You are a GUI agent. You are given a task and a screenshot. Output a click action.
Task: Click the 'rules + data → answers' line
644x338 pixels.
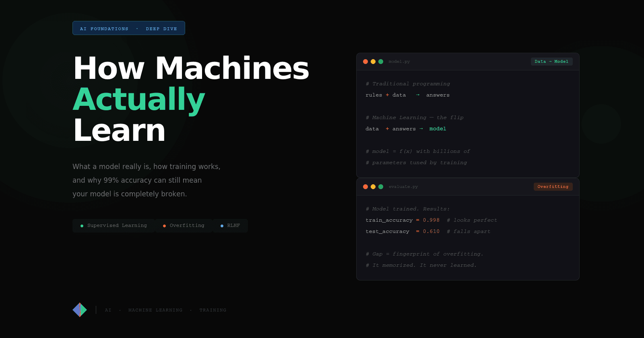click(x=408, y=95)
